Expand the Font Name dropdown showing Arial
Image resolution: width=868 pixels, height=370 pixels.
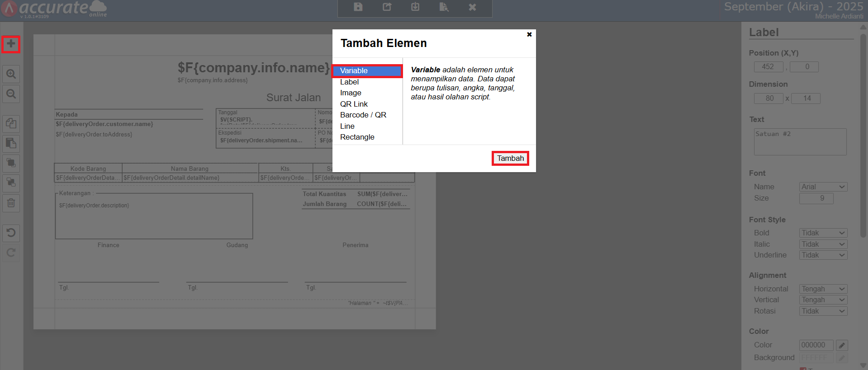click(x=823, y=187)
